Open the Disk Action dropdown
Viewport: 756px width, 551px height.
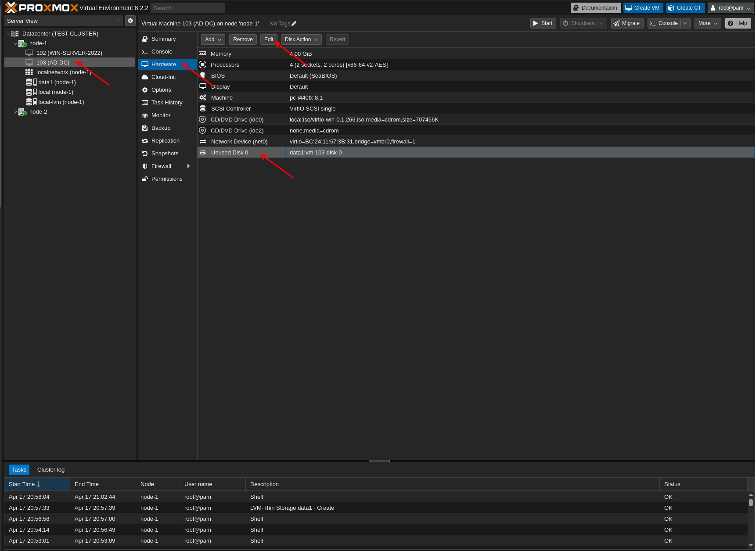301,39
